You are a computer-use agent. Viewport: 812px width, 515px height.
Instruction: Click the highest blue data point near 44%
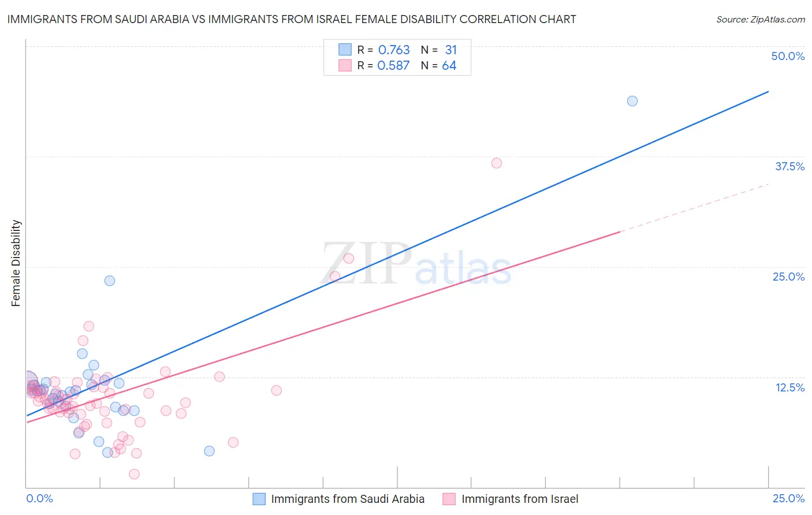(x=632, y=101)
